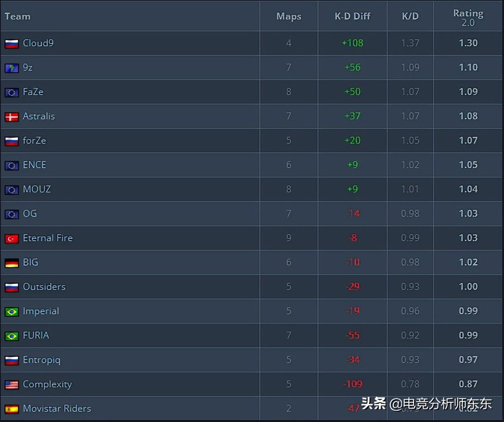Open the Complexity team link

47,384
